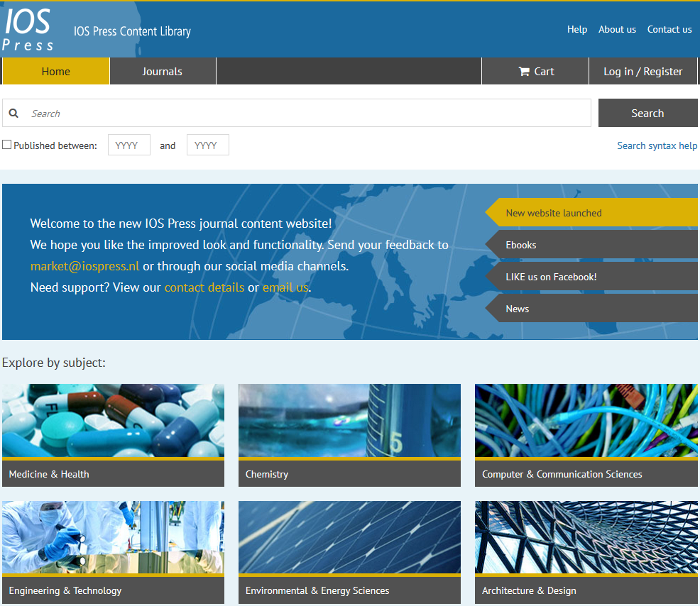Focus the main Search text field
This screenshot has height=606, width=700.
coord(297,114)
